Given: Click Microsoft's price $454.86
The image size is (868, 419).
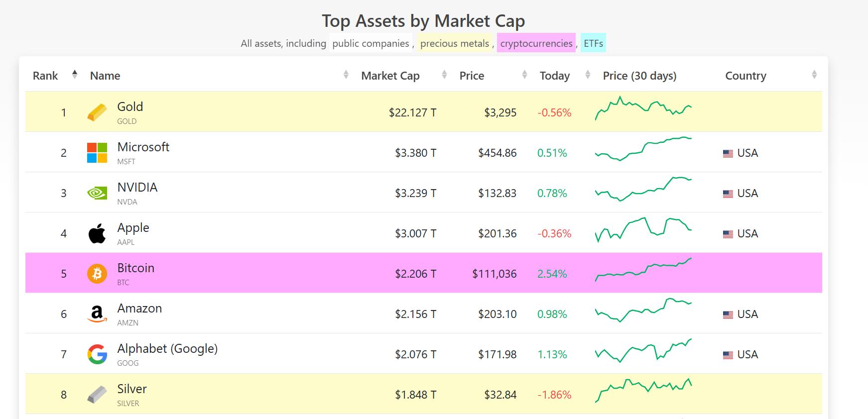Looking at the screenshot, I should coord(497,153).
